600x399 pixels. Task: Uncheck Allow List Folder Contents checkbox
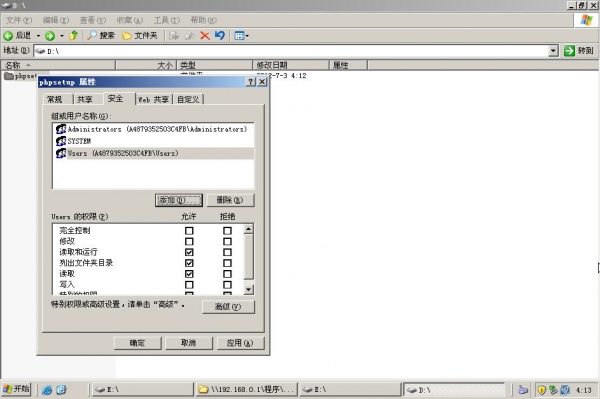click(x=189, y=263)
